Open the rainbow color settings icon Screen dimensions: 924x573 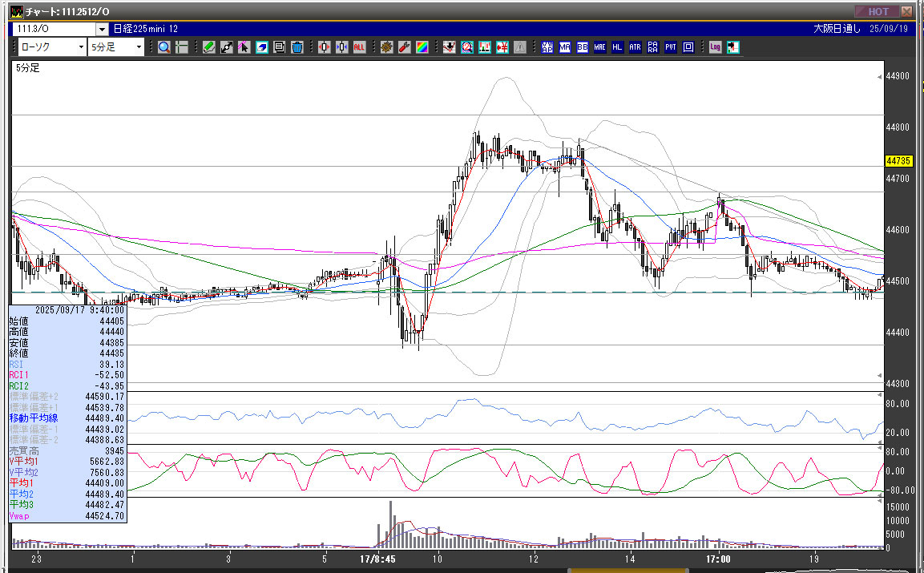[422, 47]
